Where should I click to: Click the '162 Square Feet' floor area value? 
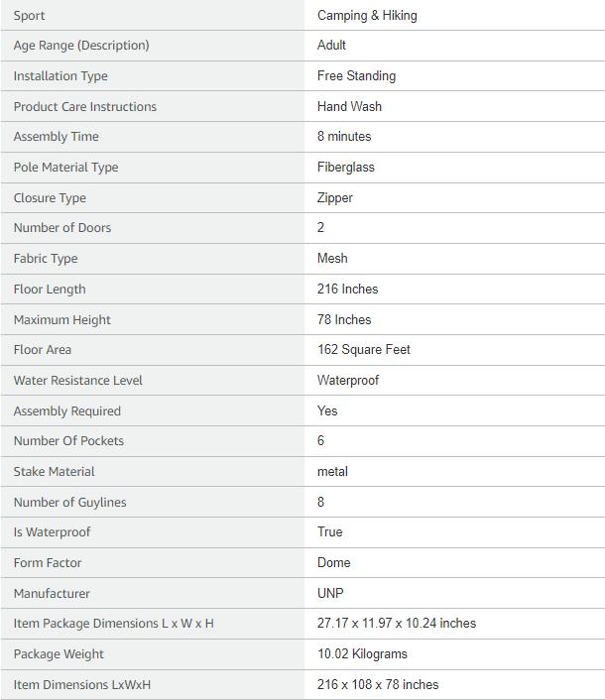(363, 349)
